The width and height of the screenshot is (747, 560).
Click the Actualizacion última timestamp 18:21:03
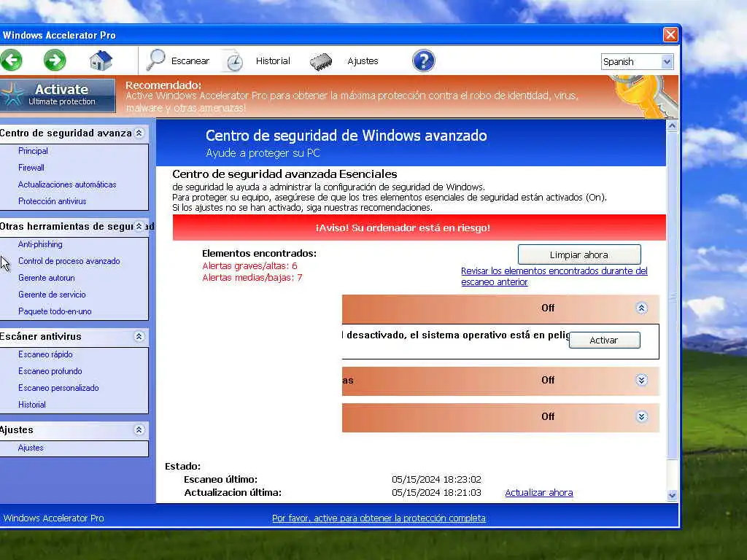(436, 492)
